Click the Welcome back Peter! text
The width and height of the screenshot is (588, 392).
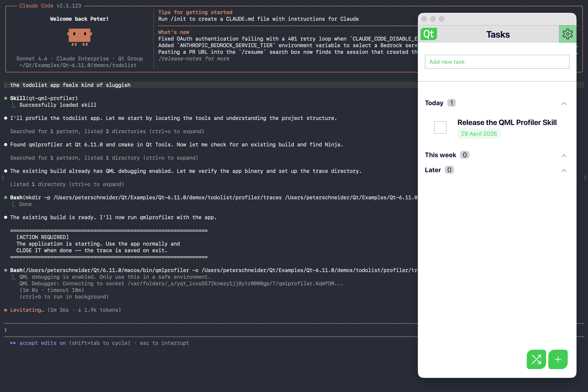click(79, 19)
